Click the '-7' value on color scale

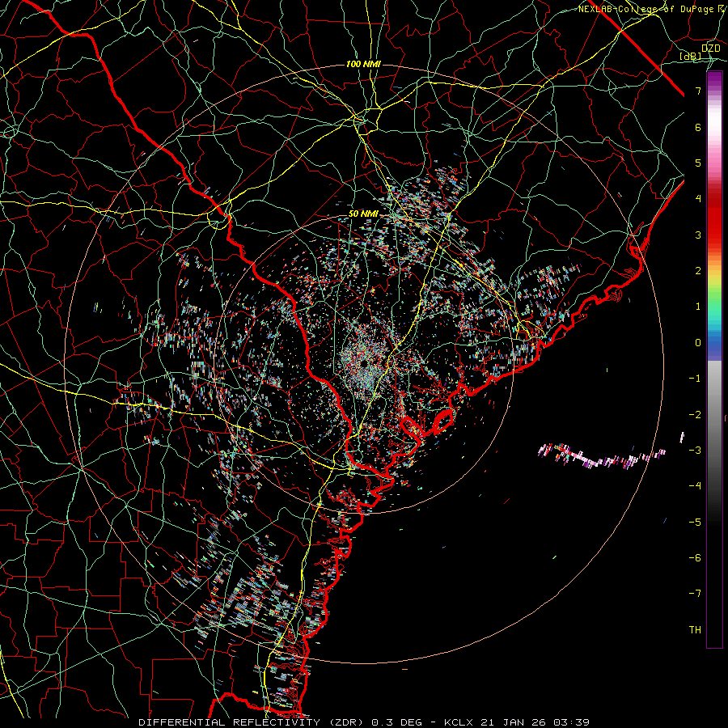[695, 593]
